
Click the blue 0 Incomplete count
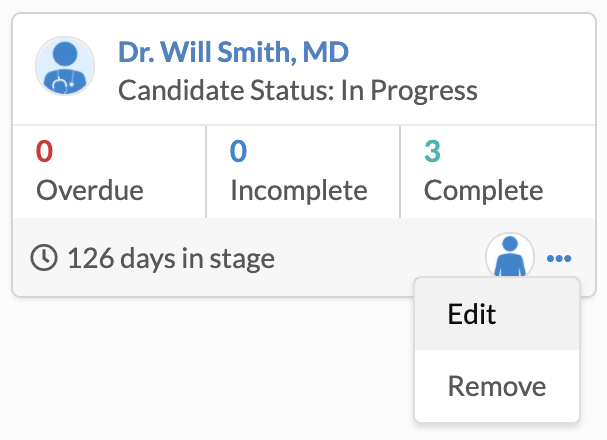tap(238, 151)
